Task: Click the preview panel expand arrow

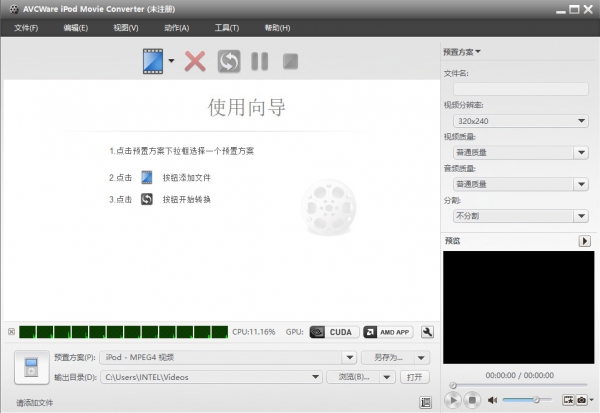Action: (x=584, y=241)
